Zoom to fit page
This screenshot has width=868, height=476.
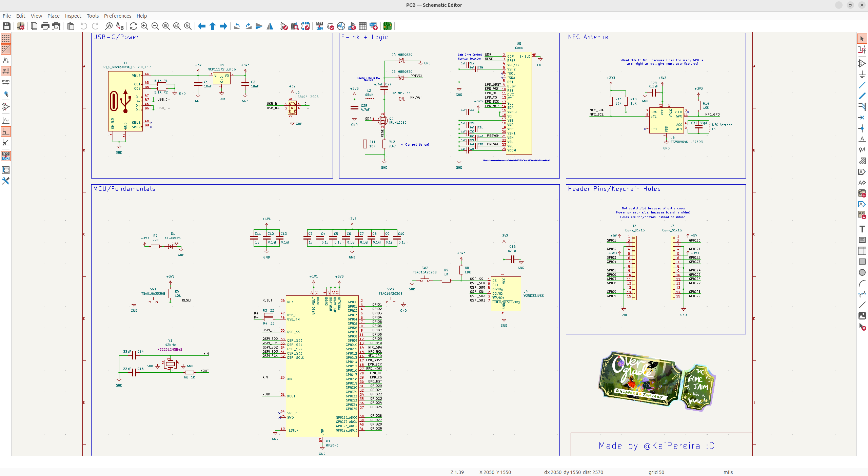pyautogui.click(x=166, y=26)
